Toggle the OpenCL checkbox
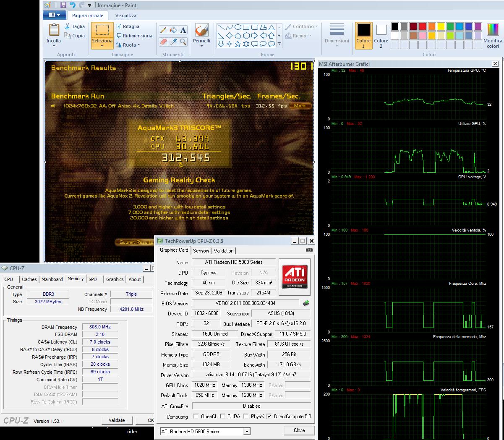504x440 pixels. [x=196, y=417]
